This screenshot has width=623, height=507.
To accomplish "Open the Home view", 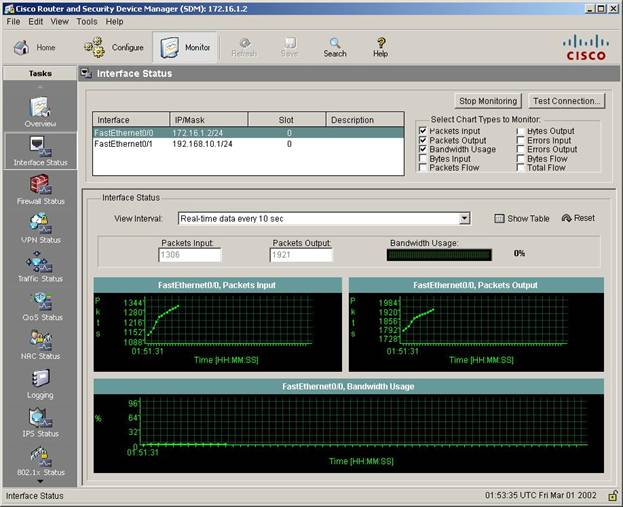I will (x=35, y=48).
